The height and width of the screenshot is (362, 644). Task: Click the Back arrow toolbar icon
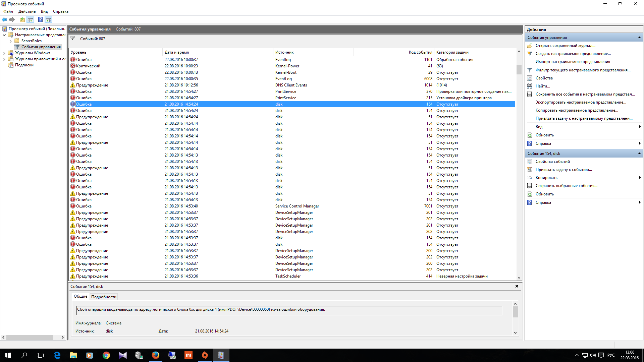coord(4,19)
